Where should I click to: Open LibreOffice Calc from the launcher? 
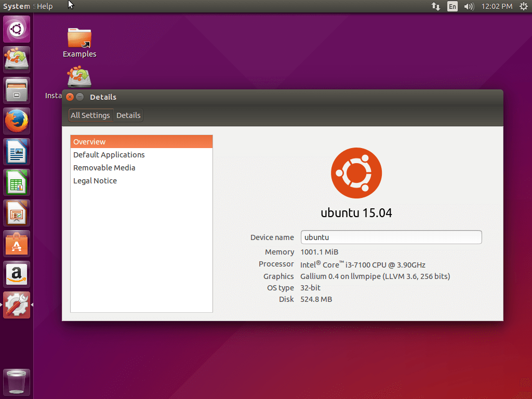pyautogui.click(x=17, y=182)
